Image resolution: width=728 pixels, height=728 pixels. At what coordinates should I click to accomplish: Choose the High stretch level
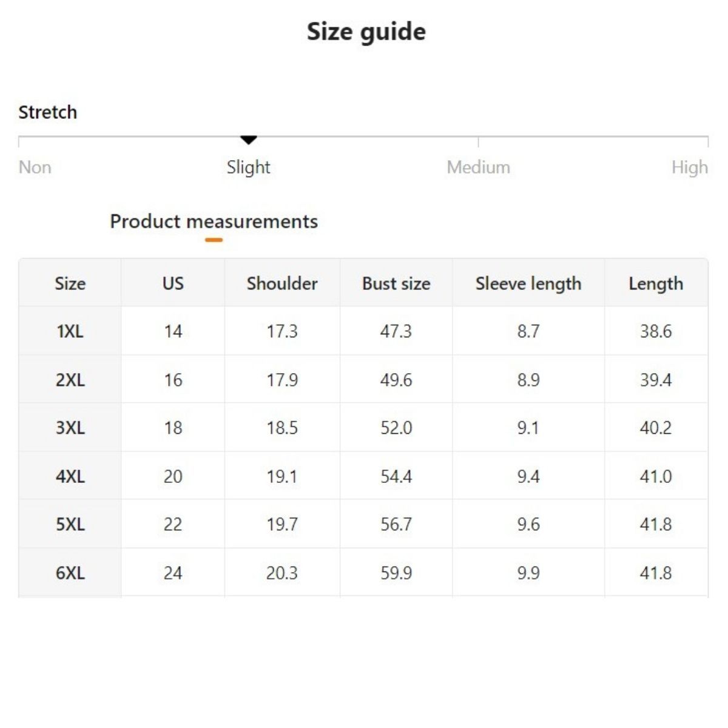[689, 167]
